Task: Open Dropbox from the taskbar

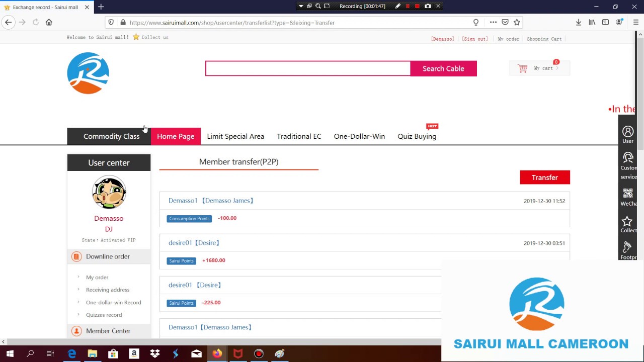Action: (154, 353)
